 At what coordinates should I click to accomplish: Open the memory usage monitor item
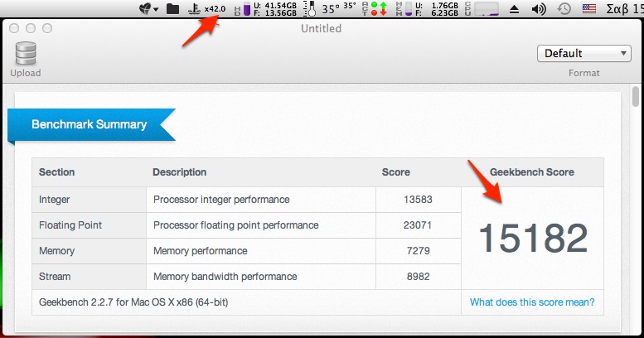coord(427,8)
